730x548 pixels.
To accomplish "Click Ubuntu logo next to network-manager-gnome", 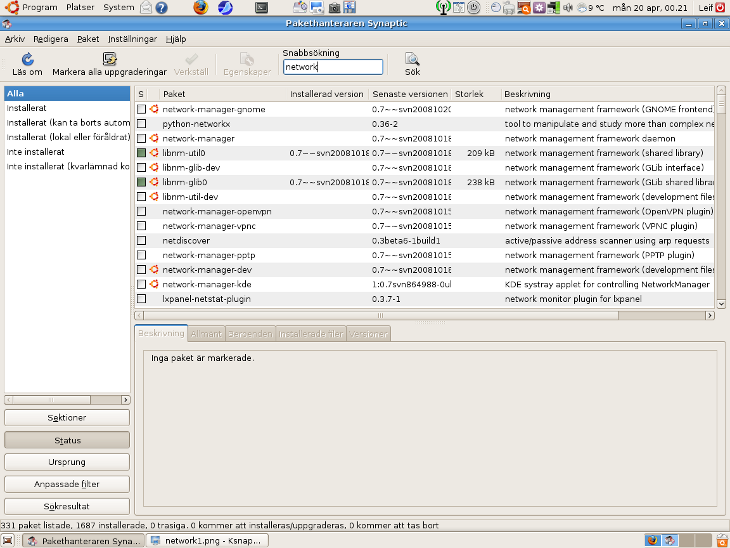I will 154,109.
